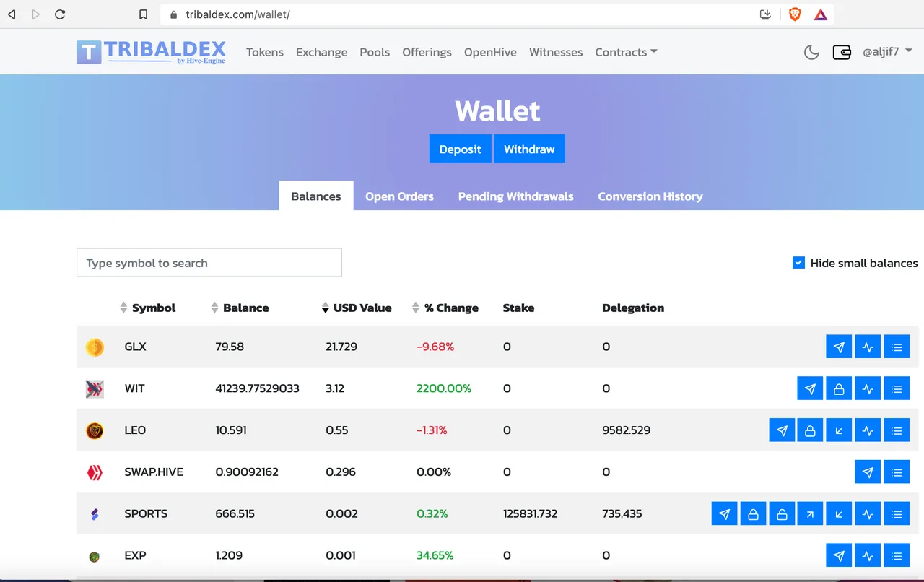Open GLX market chart icon
This screenshot has width=924, height=582.
coord(868,347)
